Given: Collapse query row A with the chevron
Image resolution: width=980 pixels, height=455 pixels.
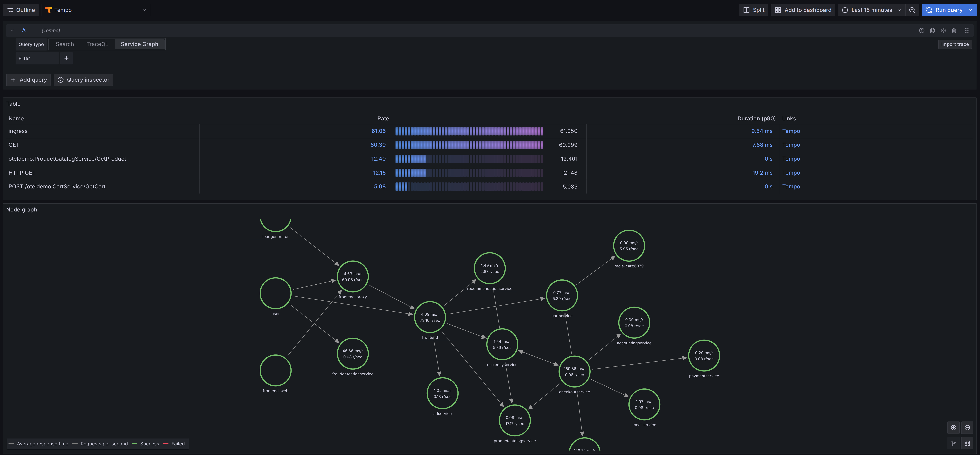Looking at the screenshot, I should [x=12, y=30].
